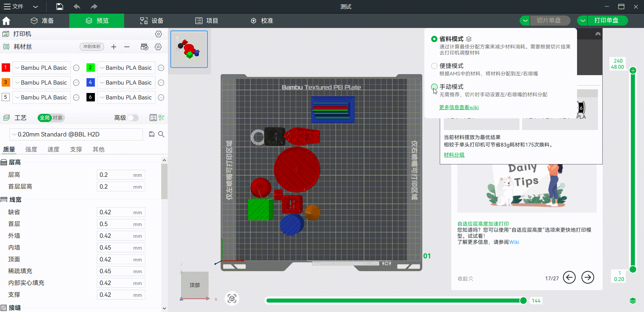Image resolution: width=644 pixels, height=312 pixels.
Task: Open the 准备 prepare tab
Action: point(42,21)
